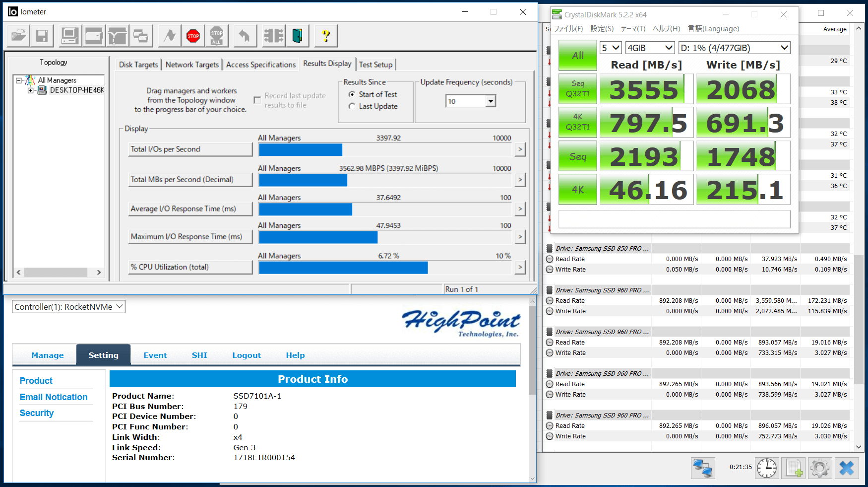Open HWiNFO sensor settings gear icon

pyautogui.click(x=820, y=468)
